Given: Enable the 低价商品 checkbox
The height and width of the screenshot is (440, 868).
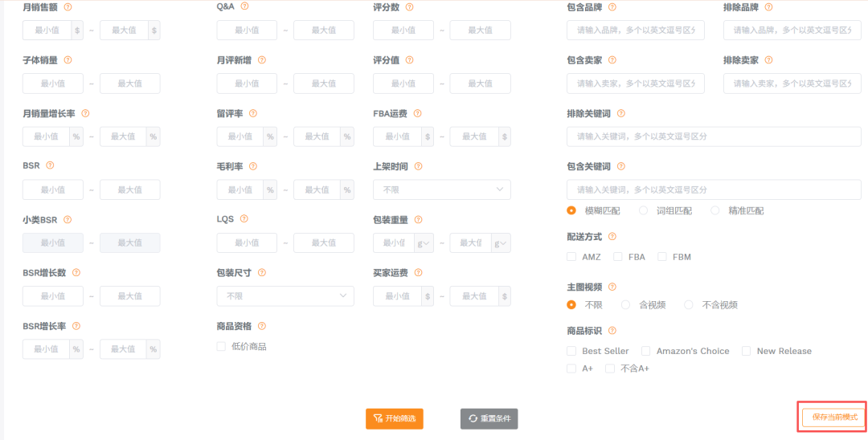Looking at the screenshot, I should coord(222,347).
